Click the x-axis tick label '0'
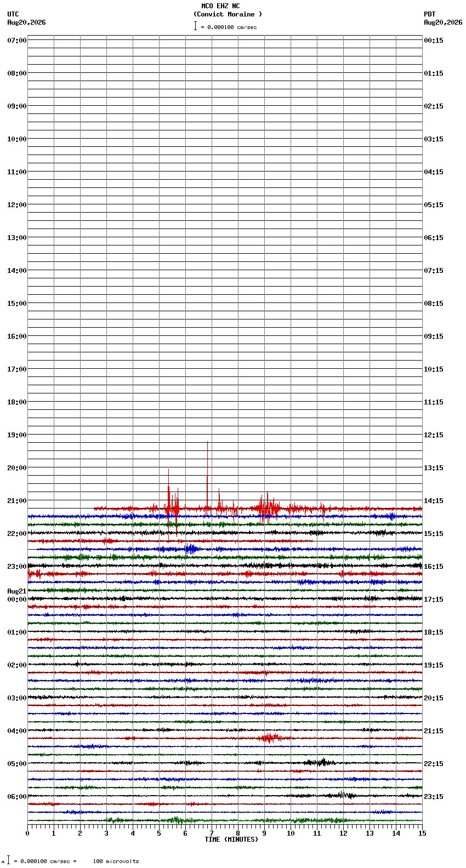The image size is (466, 868). [27, 833]
